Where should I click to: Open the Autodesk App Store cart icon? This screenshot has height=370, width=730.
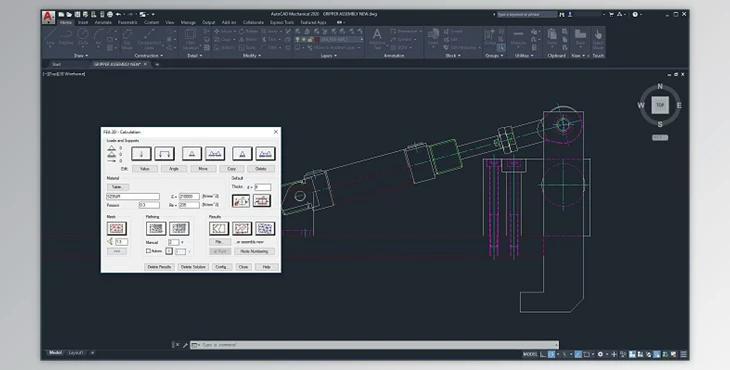coord(611,14)
